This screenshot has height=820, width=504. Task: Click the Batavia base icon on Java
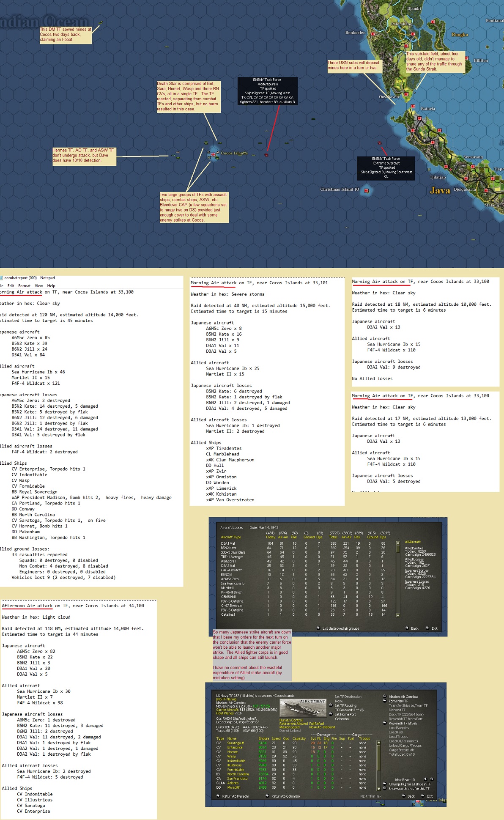[x=419, y=118]
